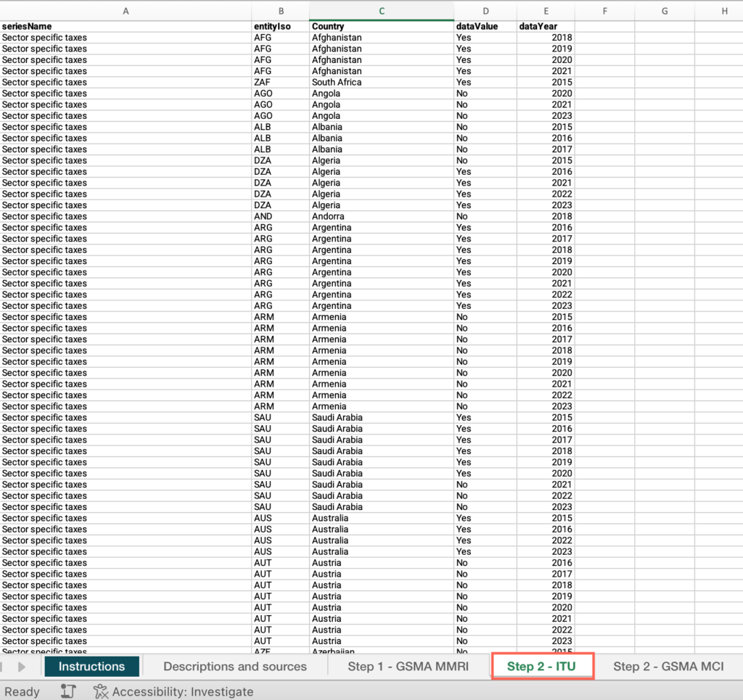Select the South Africa country cell

coord(382,83)
